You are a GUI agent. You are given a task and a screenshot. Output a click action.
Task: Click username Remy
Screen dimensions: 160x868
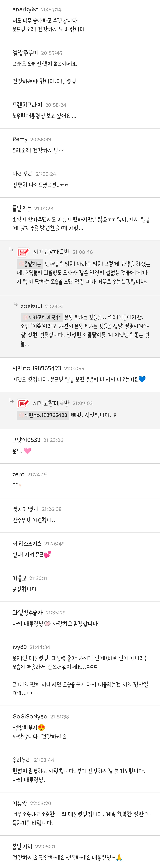pyautogui.click(x=20, y=139)
